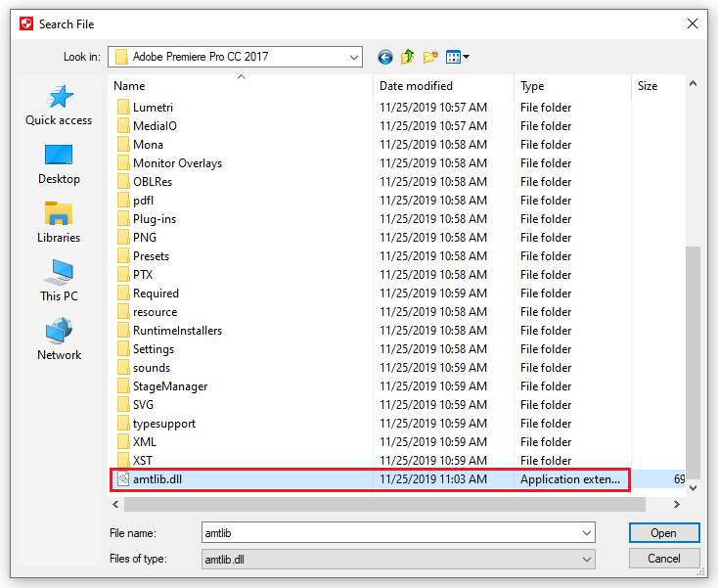
Task: Click the XML folder icon
Action: (123, 442)
